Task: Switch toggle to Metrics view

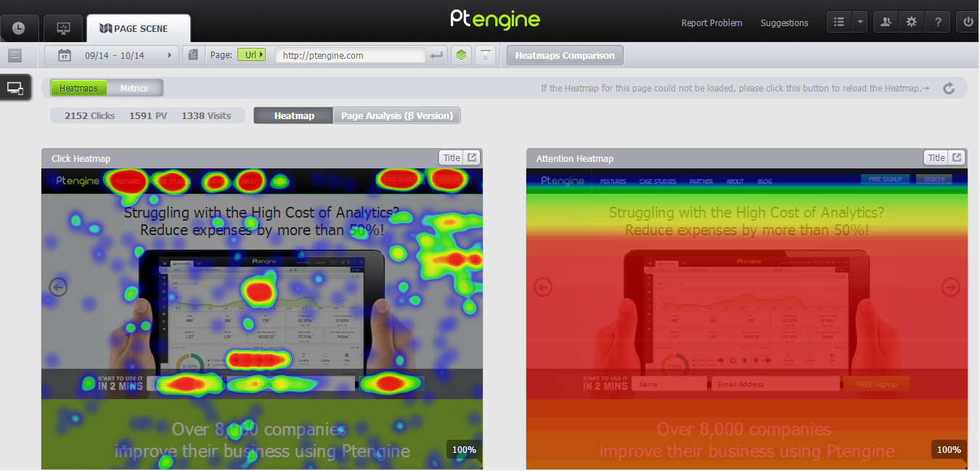Action: 134,89
